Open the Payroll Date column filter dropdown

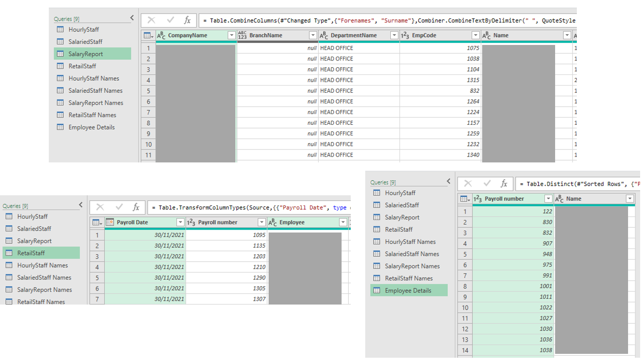point(180,222)
